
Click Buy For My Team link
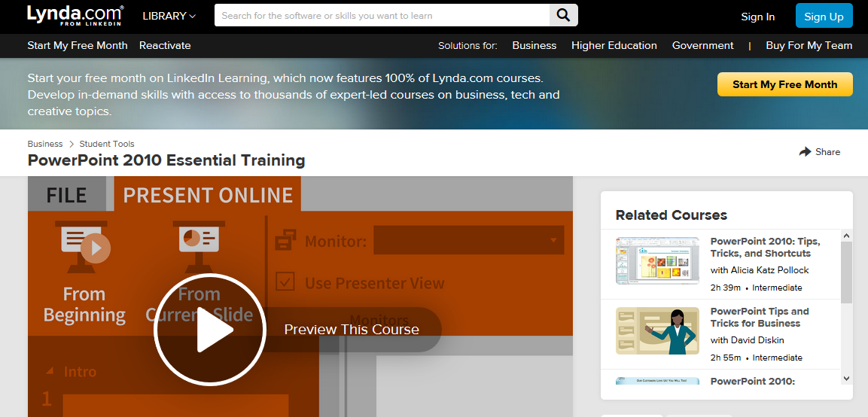(x=809, y=45)
